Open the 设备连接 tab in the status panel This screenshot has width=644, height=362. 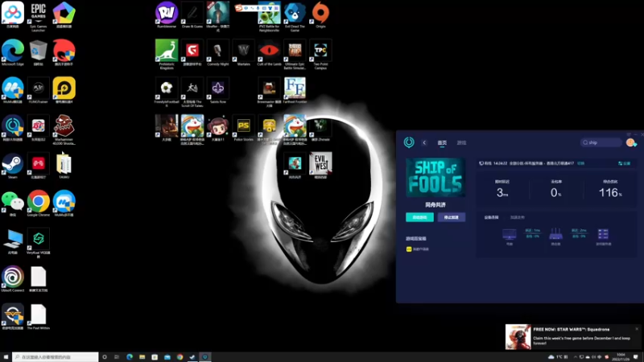coord(491,217)
